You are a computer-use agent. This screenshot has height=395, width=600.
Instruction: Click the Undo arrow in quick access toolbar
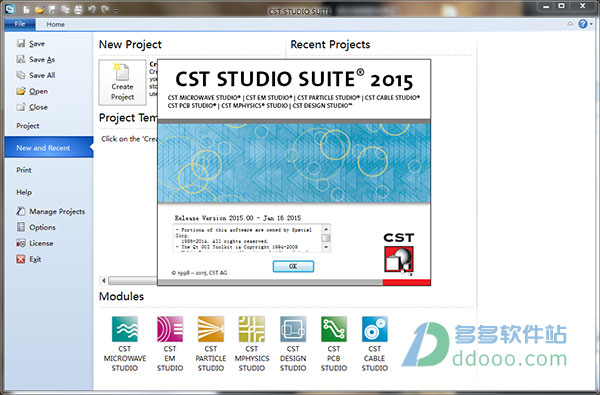92,9
